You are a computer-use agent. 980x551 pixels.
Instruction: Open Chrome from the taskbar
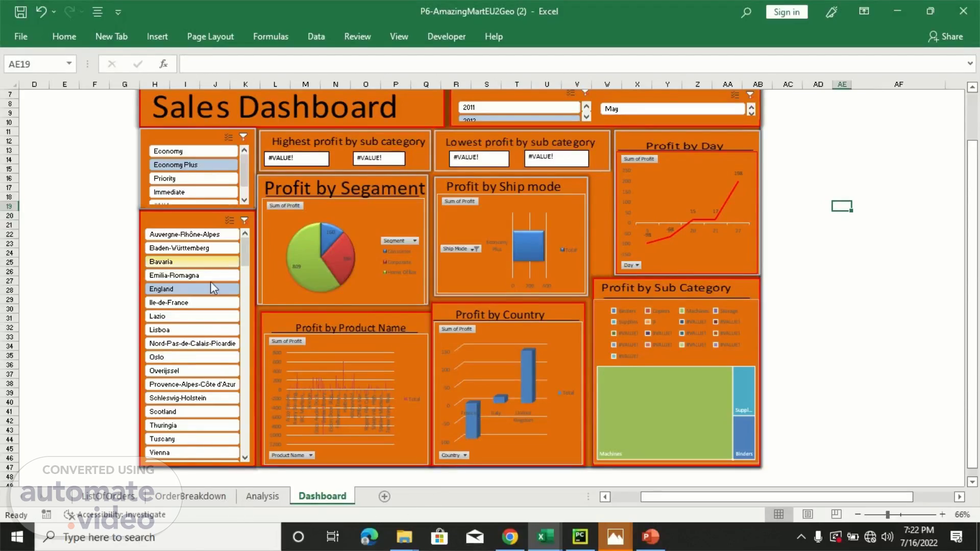point(509,537)
